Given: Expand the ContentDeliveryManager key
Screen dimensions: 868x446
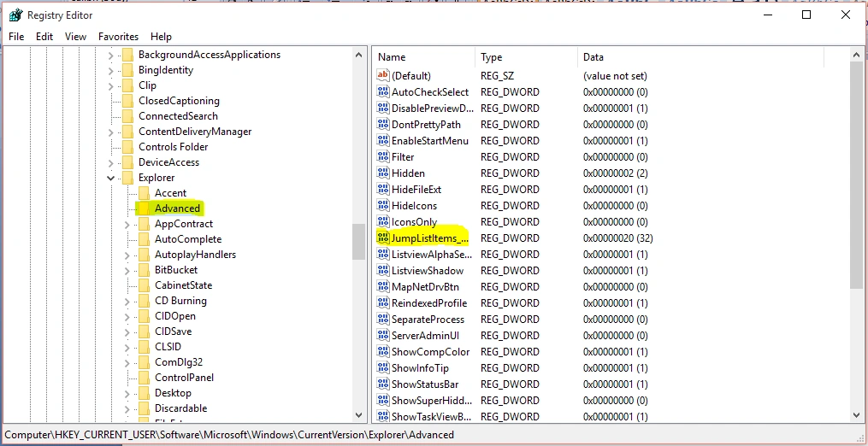Looking at the screenshot, I should pyautogui.click(x=110, y=132).
